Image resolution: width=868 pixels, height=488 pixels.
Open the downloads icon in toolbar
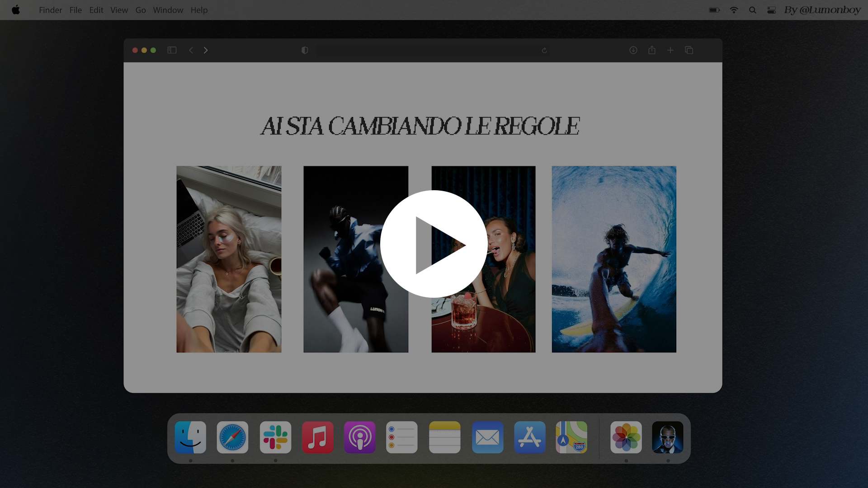click(633, 50)
